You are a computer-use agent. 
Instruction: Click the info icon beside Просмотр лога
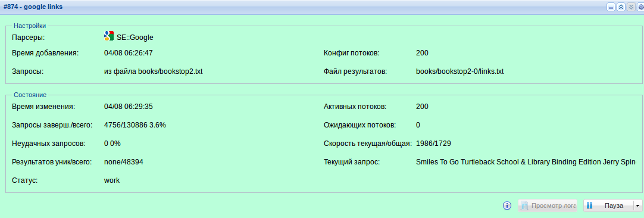click(507, 205)
